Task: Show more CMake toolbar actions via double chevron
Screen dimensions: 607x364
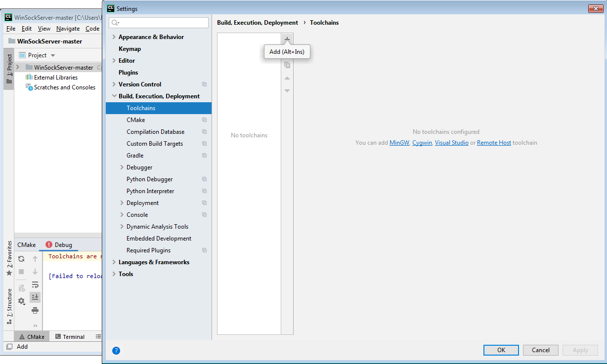Action: point(35,325)
